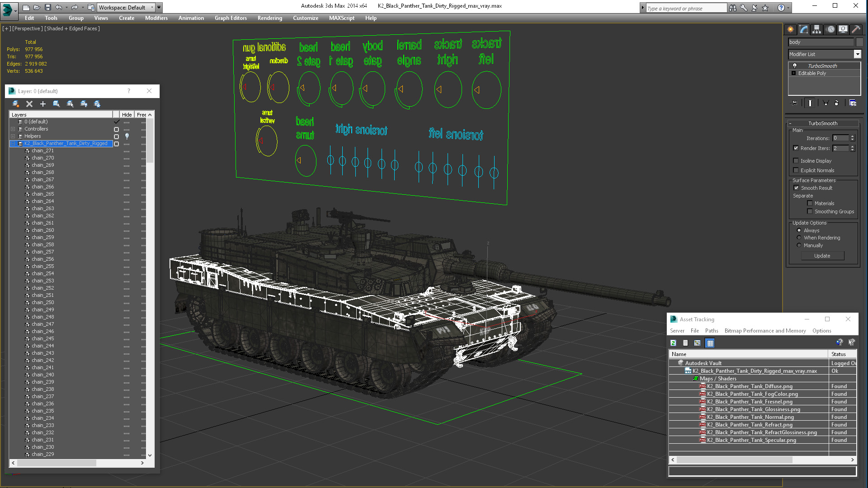
Task: Select K2_Black_Panther_Tank_Normal.png row
Action: [x=762, y=417]
